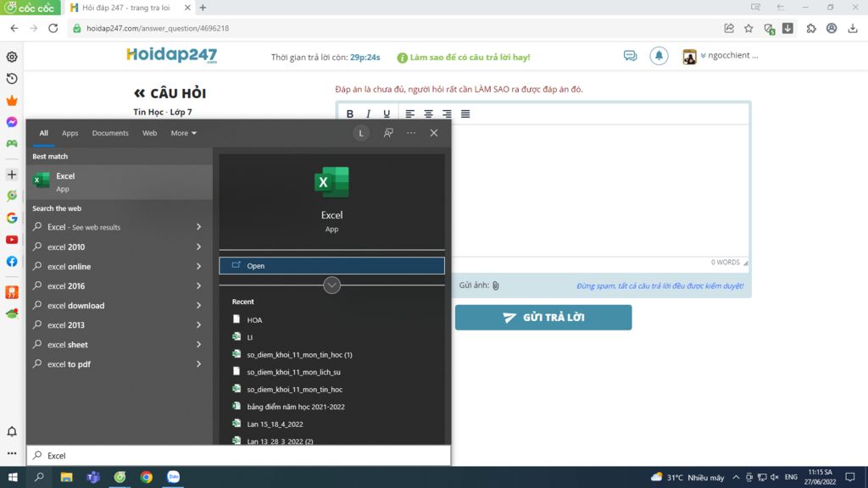
Task: Reload the current browser page
Action: (53, 28)
